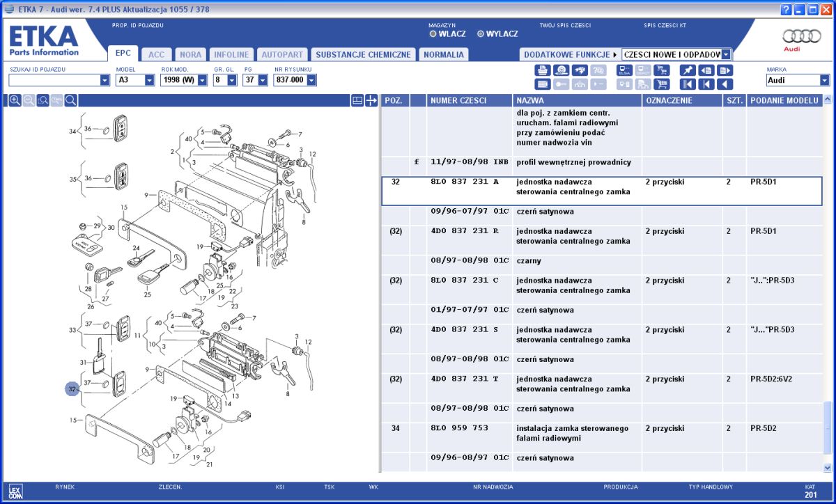836x504 pixels.
Task: Select the WLACZ radio button
Action: click(x=433, y=33)
